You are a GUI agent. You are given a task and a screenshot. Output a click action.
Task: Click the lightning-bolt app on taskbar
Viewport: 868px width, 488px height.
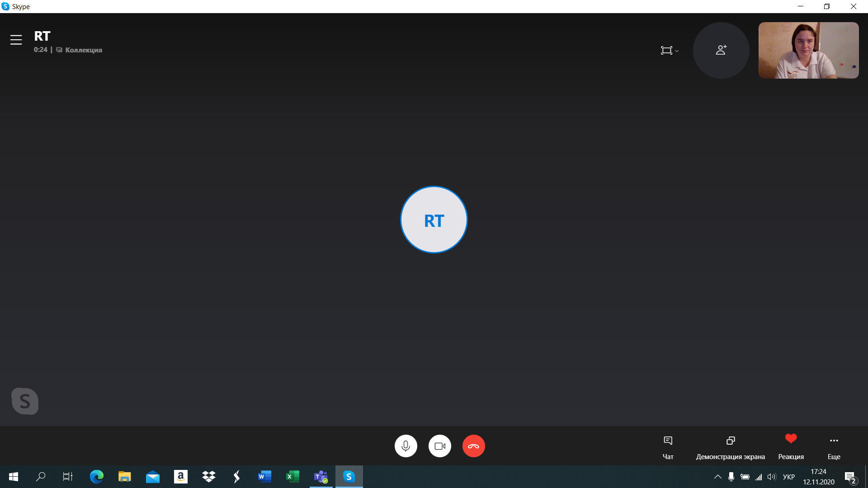tap(236, 477)
